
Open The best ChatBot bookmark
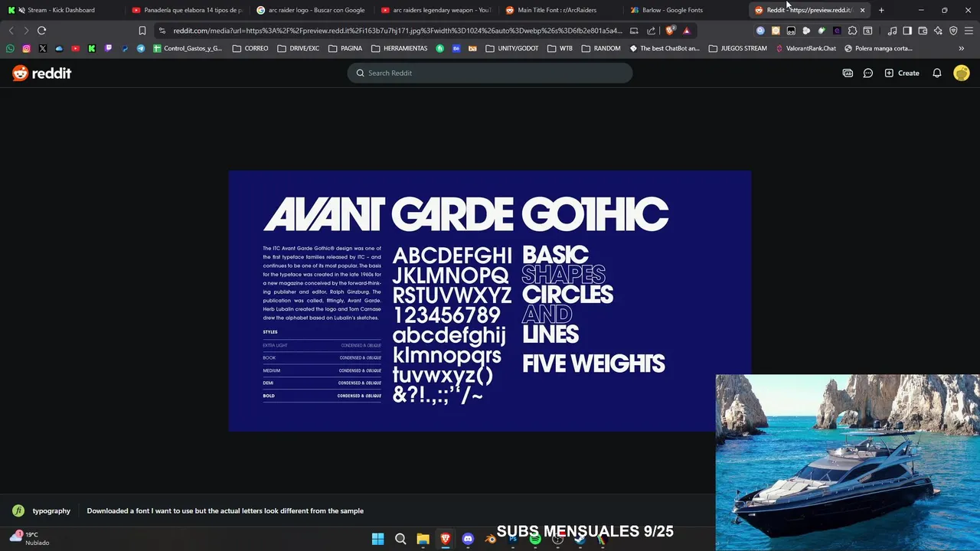click(665, 48)
